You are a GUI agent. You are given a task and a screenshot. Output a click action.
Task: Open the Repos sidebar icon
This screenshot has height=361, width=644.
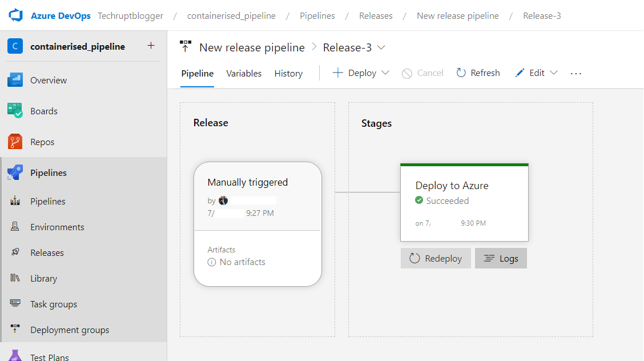[x=15, y=142]
